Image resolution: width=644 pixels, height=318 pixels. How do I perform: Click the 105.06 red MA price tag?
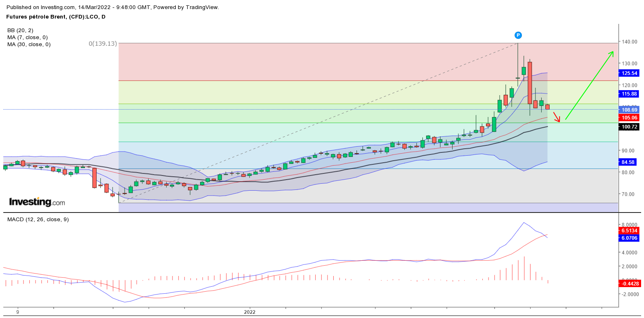point(630,117)
